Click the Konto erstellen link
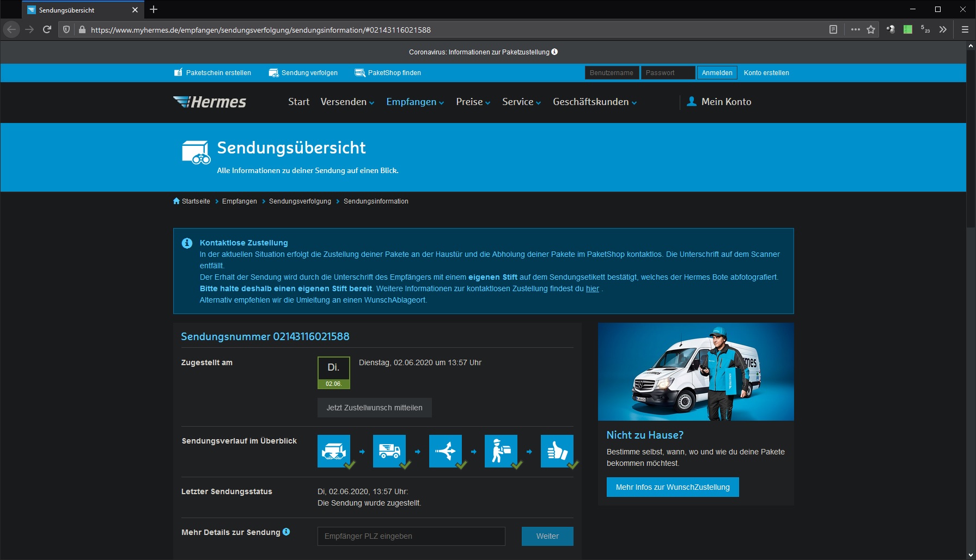 (x=766, y=73)
